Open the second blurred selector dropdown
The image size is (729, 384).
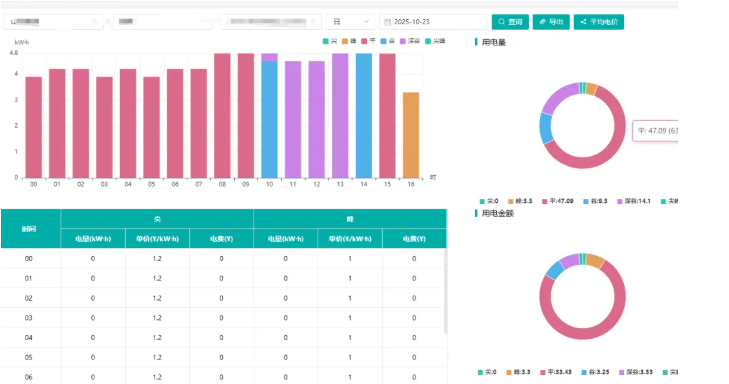162,22
